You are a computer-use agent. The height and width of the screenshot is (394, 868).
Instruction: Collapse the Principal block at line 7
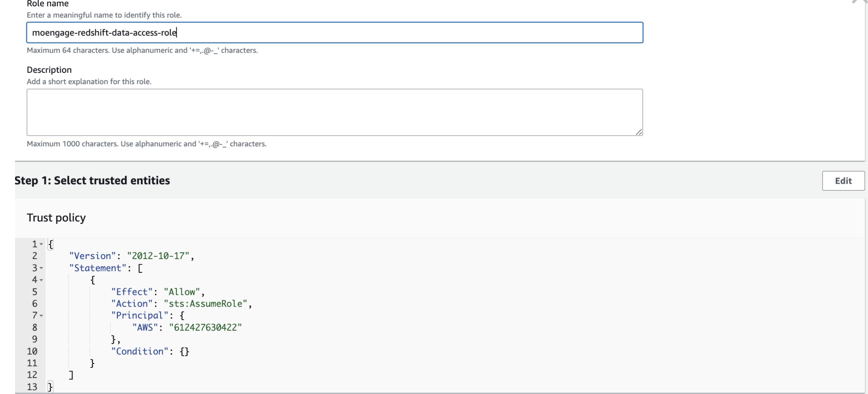point(41,316)
